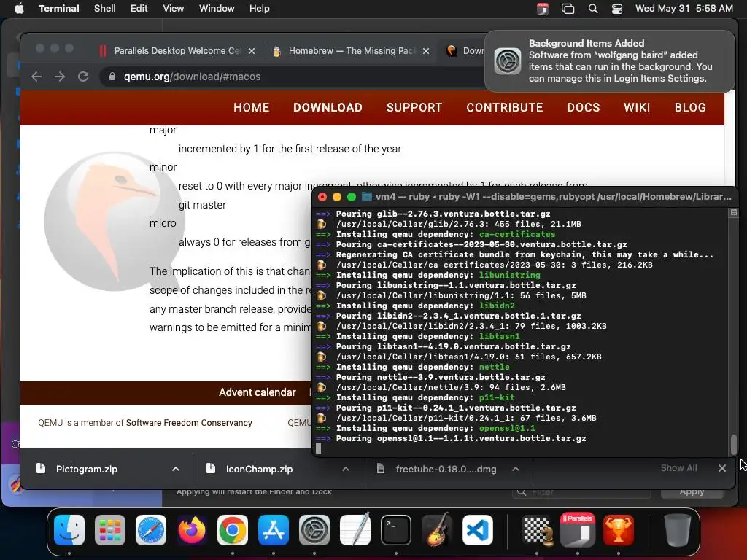Toggle the Terminal split pane button
Image resolution: width=747 pixels, height=560 pixels.
pos(734,213)
